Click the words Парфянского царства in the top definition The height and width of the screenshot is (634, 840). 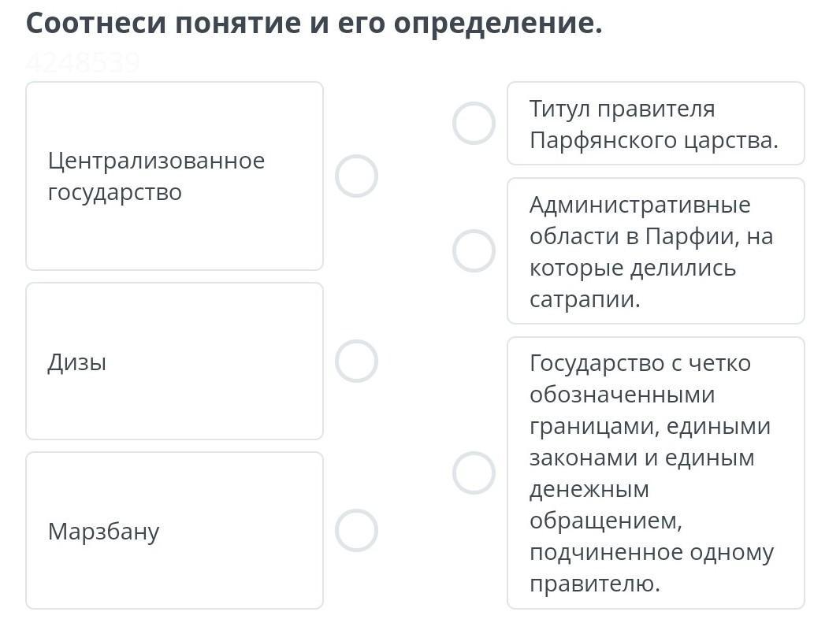(x=653, y=140)
